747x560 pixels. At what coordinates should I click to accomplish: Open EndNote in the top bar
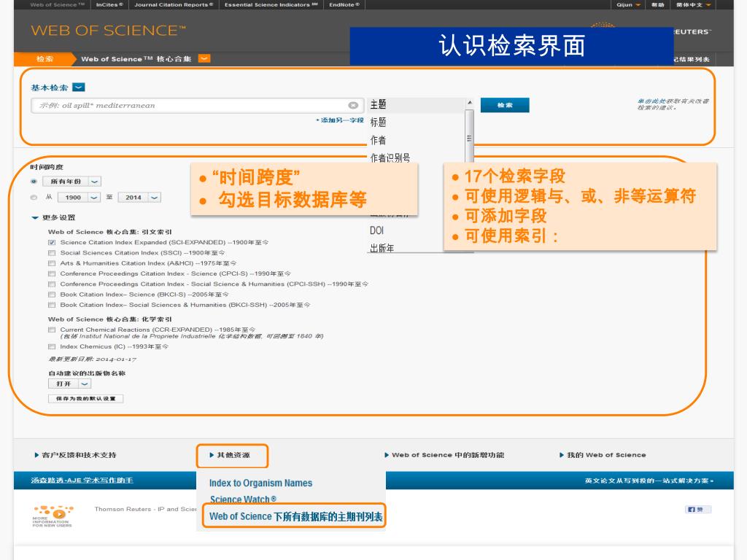coord(344,5)
